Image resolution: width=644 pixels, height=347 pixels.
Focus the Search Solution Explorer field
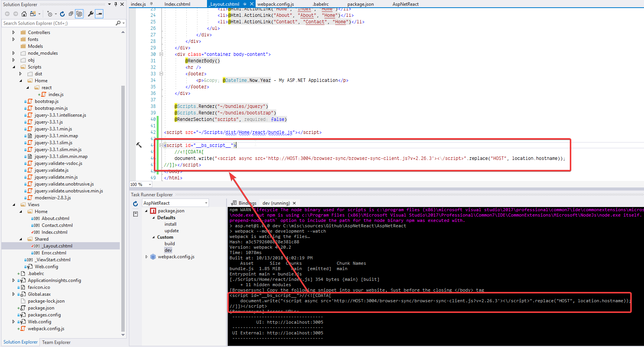pos(57,23)
